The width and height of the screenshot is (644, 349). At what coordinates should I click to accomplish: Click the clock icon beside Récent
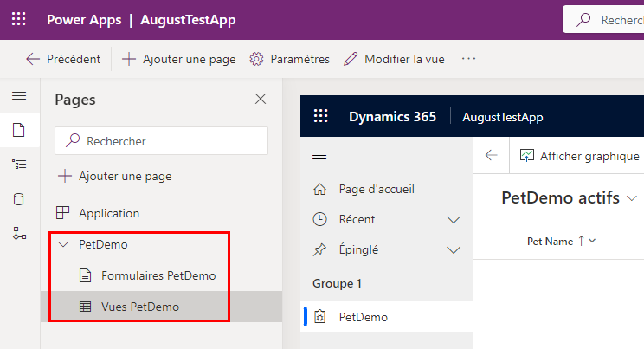(x=319, y=219)
